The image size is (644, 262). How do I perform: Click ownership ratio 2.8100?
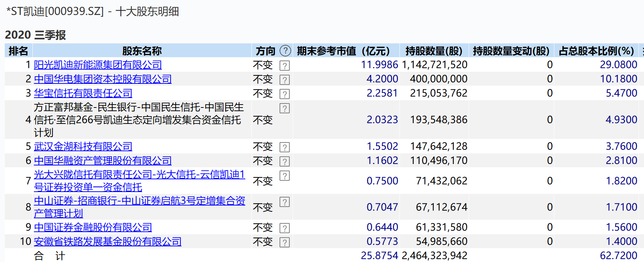click(621, 161)
